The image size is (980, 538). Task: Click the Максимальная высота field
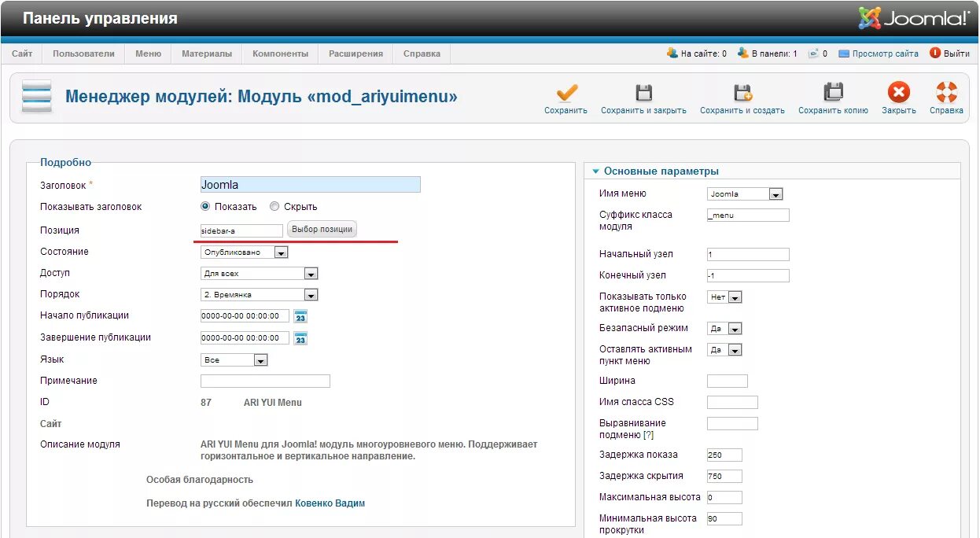pyautogui.click(x=724, y=498)
